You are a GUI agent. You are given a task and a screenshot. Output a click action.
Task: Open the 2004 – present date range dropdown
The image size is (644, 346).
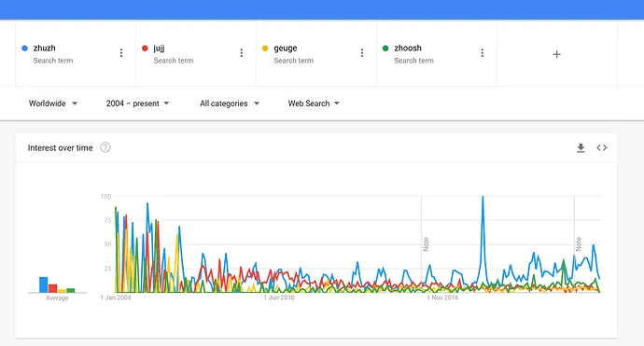click(137, 104)
